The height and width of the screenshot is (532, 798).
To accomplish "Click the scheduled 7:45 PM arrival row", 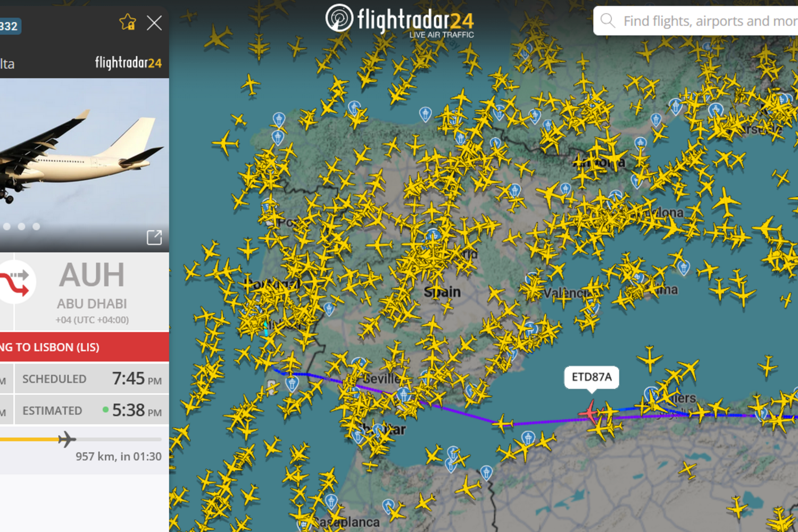I will [x=85, y=379].
